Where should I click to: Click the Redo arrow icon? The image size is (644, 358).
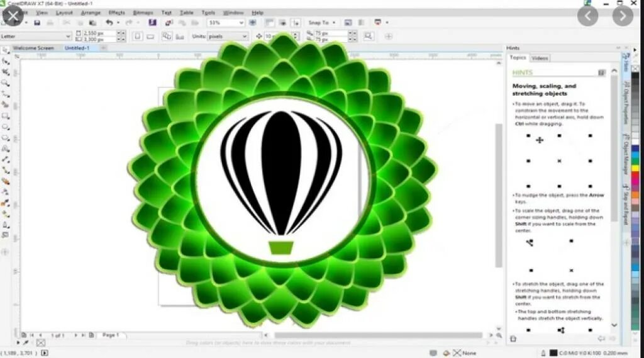[129, 23]
